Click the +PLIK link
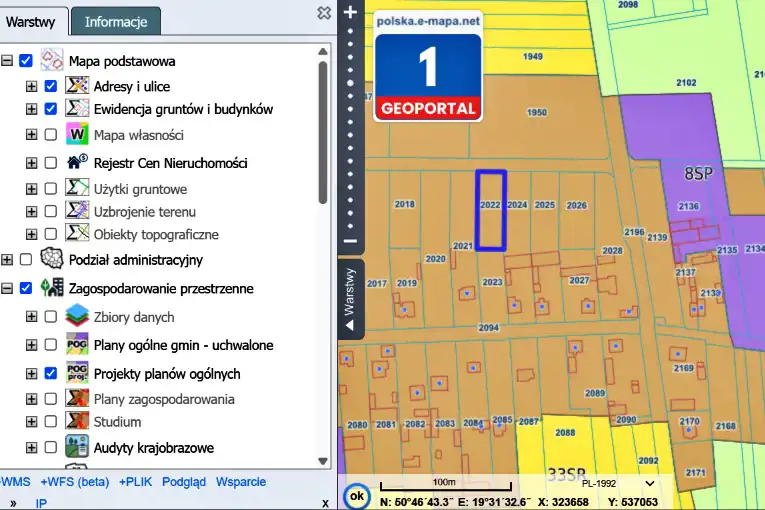765x510 pixels. (135, 482)
